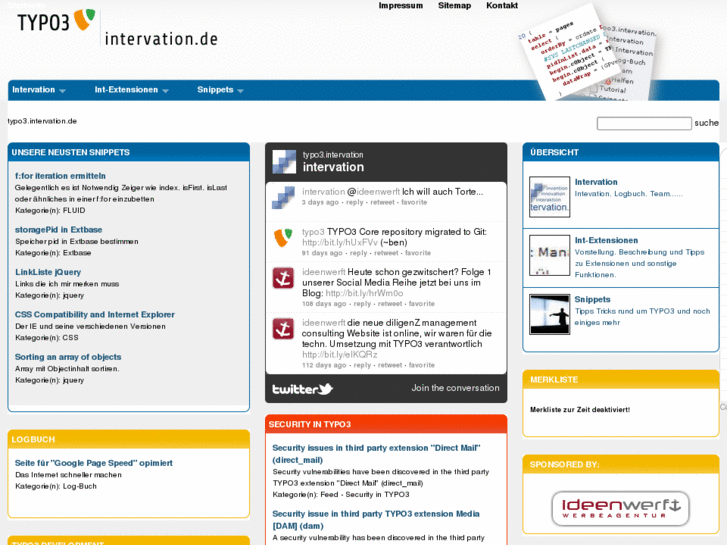Open snippet 'storagePid in Extbase'

coord(58,230)
